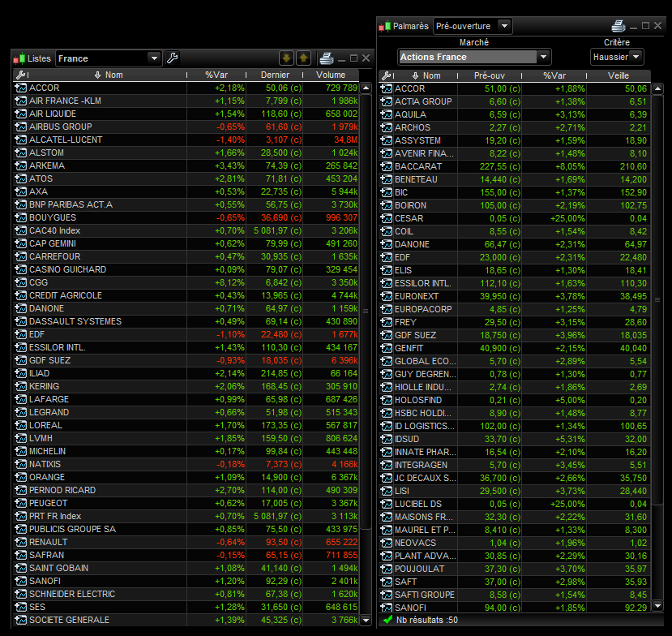Sort Palmarès by Nom column header
The image size is (672, 636).
[x=426, y=76]
